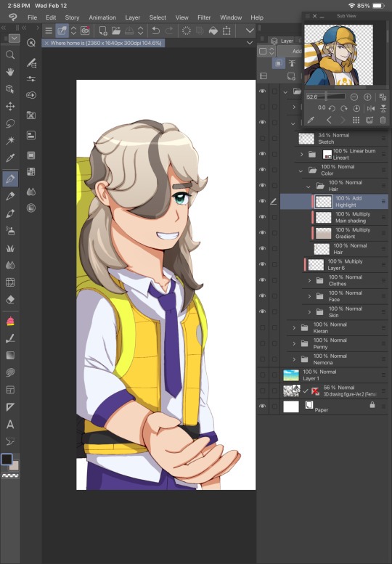Select the pink Fill bucket tool
This screenshot has width=392, height=564.
[10, 321]
